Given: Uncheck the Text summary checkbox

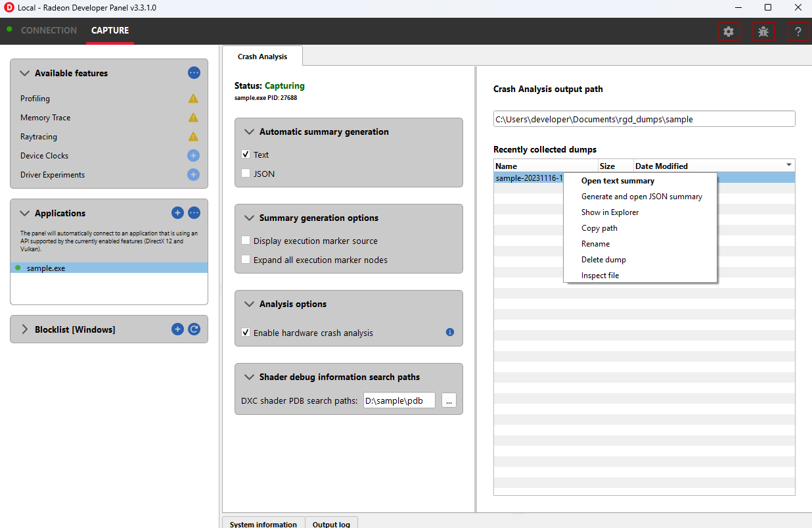Looking at the screenshot, I should coord(246,155).
